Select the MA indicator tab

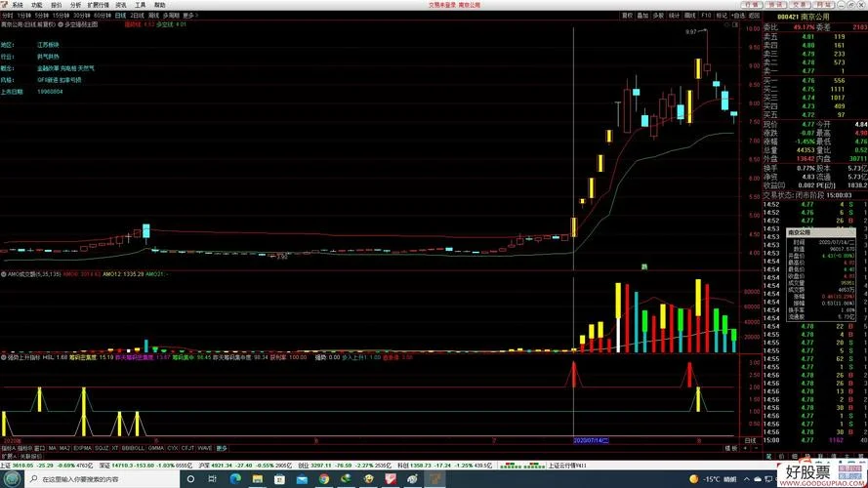52,448
